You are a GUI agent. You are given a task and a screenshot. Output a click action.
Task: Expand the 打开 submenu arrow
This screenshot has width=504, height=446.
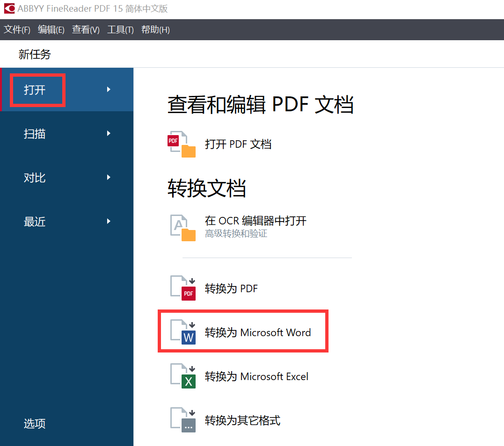coord(109,89)
